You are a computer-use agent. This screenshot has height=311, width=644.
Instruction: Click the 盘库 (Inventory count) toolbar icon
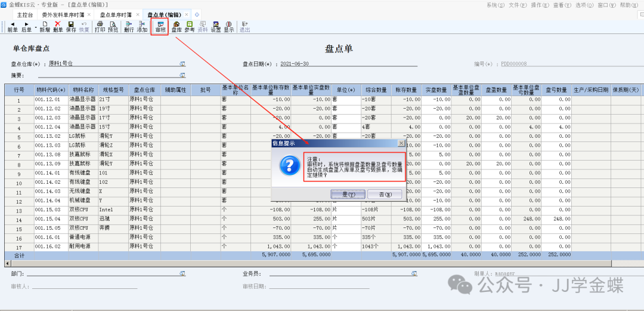[177, 26]
